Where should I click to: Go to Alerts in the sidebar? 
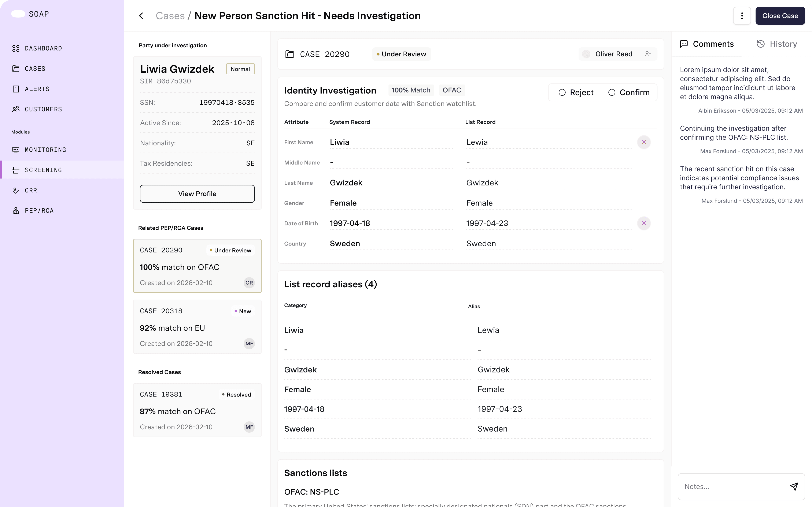(x=37, y=89)
